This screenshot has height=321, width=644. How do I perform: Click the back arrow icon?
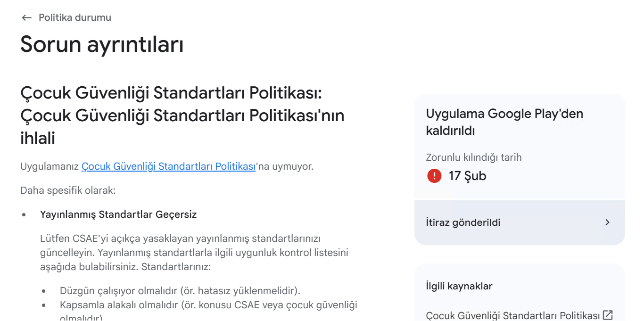click(x=26, y=18)
